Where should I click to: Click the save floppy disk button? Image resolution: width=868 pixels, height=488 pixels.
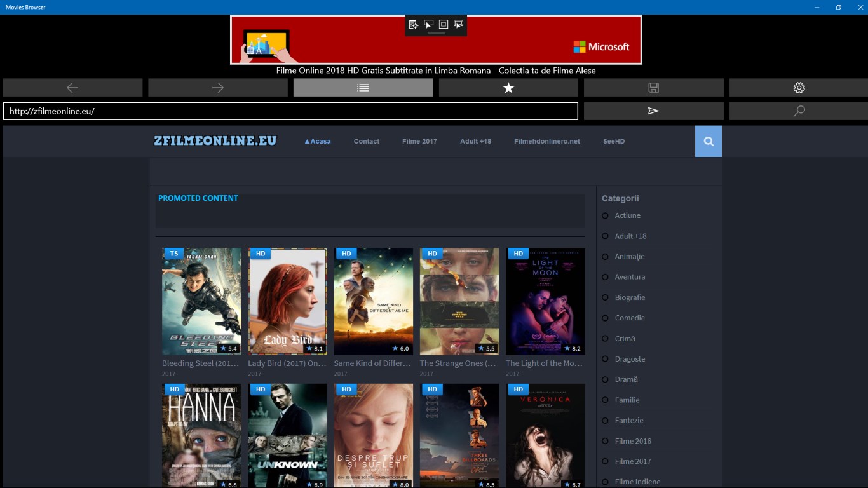[x=653, y=88]
